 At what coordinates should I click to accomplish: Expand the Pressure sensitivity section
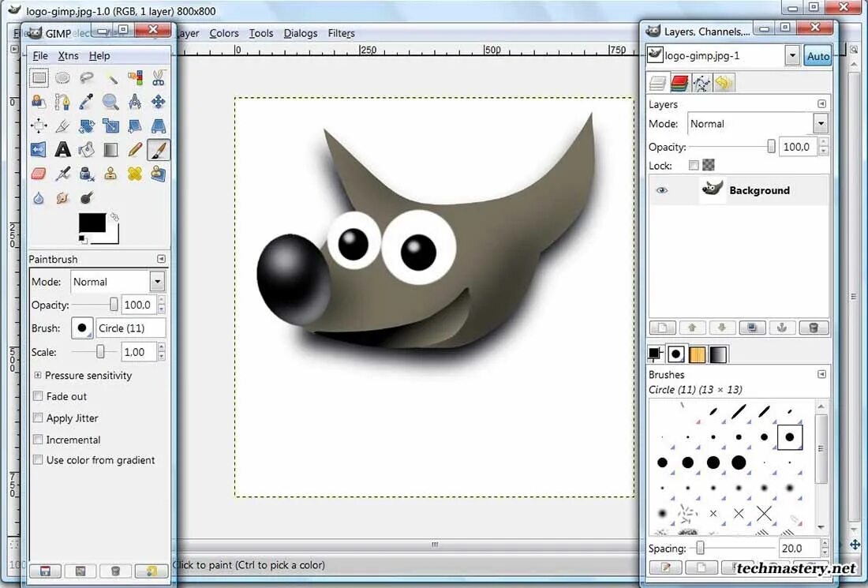[38, 375]
